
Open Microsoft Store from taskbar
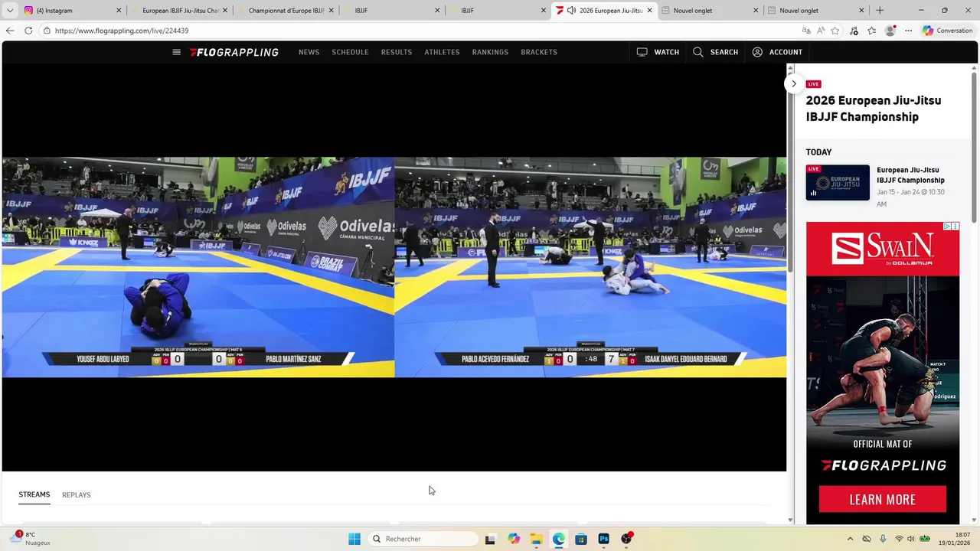point(581,539)
